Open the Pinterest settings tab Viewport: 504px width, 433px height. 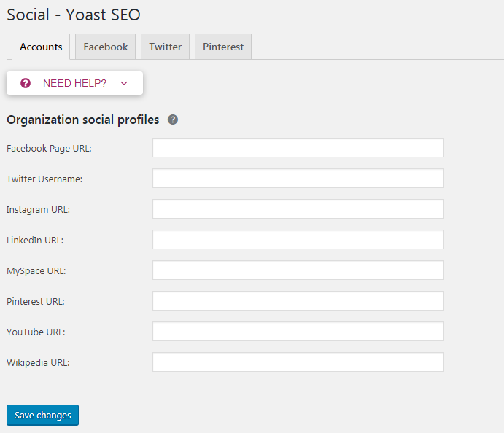223,47
